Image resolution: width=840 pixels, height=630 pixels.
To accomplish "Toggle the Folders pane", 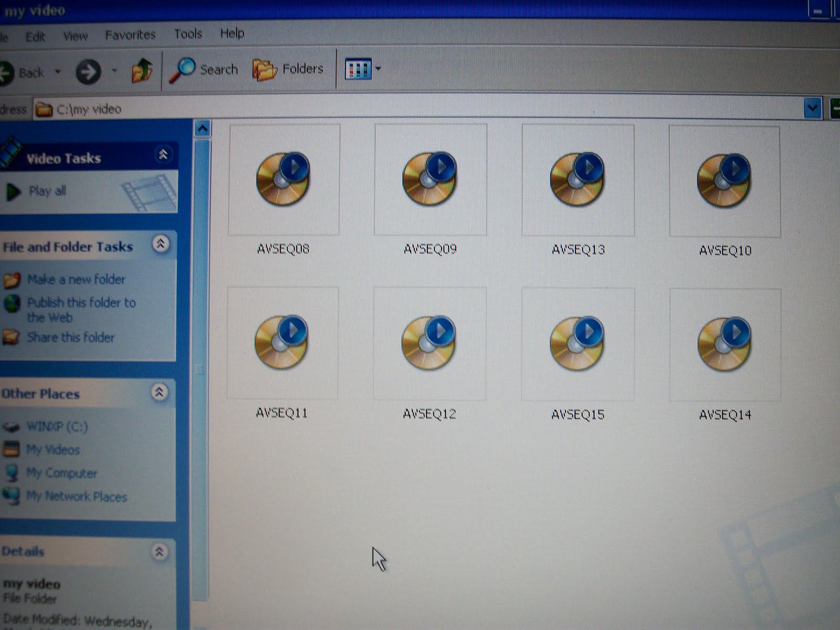I will pyautogui.click(x=288, y=69).
